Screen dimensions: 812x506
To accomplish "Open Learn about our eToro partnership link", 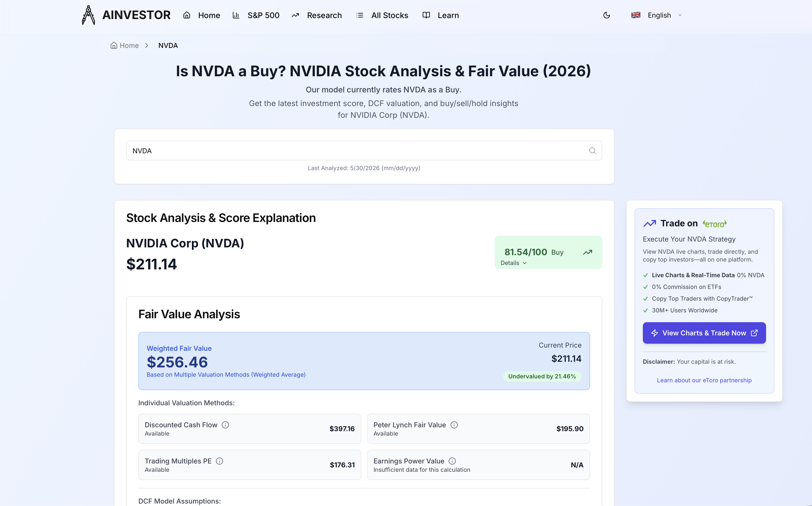I will coord(704,380).
